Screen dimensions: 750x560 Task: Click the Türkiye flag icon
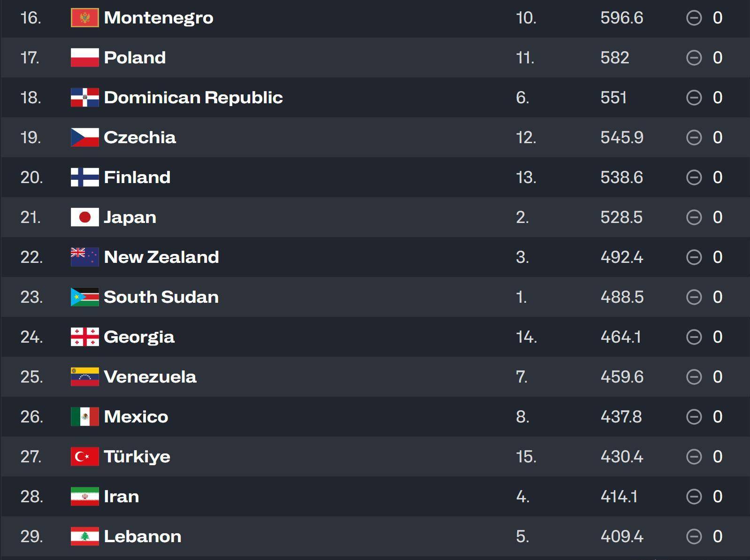84,457
